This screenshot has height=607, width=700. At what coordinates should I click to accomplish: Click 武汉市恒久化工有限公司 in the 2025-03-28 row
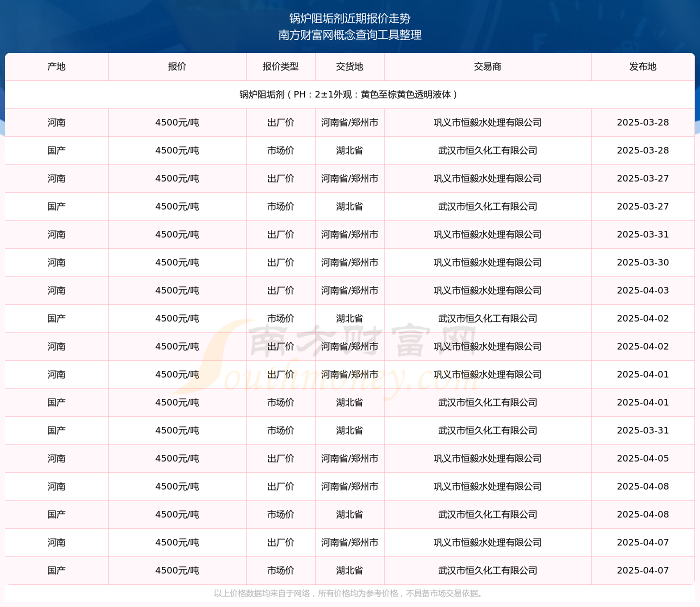click(487, 150)
